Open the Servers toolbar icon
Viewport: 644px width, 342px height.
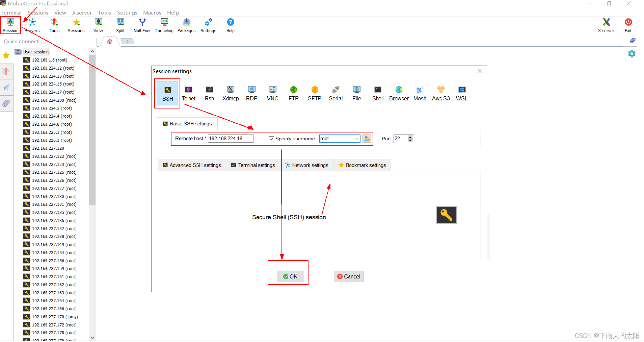click(x=32, y=25)
